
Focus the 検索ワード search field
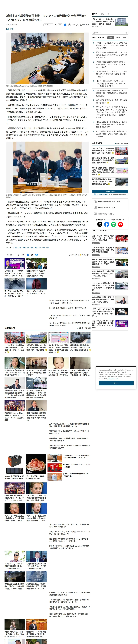click(108, 33)
